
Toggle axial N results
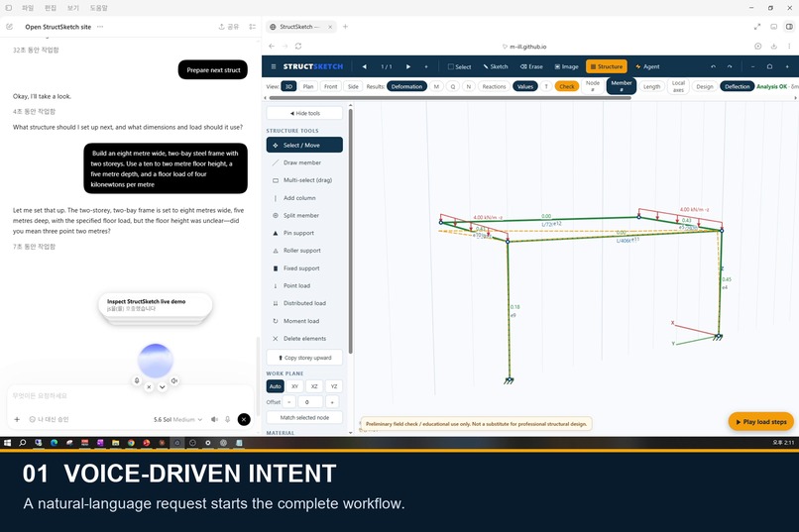click(469, 86)
